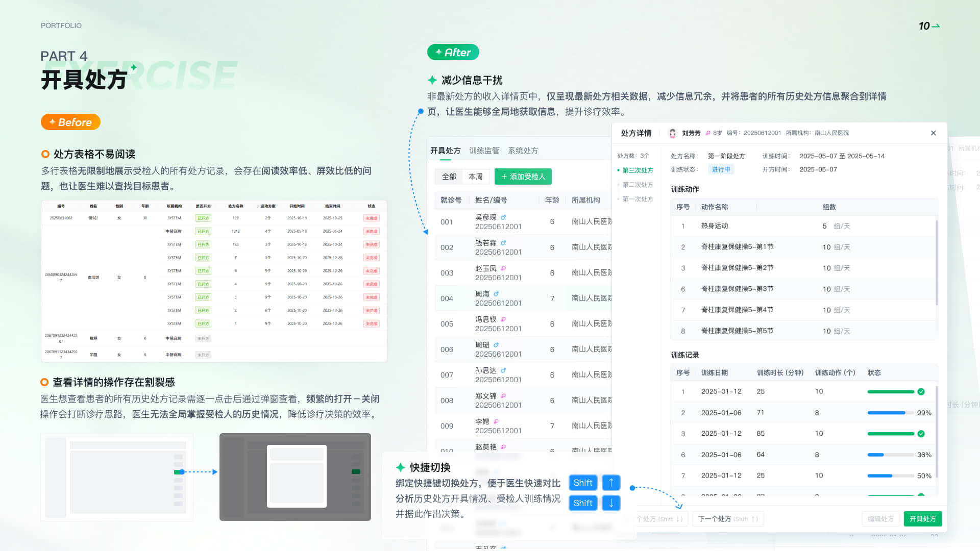Click 热身运动 action row
The width and height of the screenshot is (980, 551).
click(804, 226)
